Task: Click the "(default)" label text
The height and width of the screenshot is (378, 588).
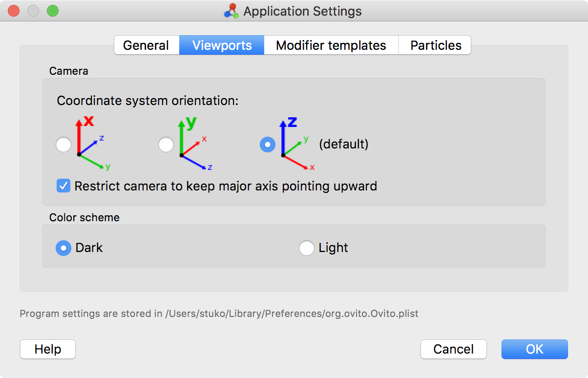Action: click(x=343, y=145)
